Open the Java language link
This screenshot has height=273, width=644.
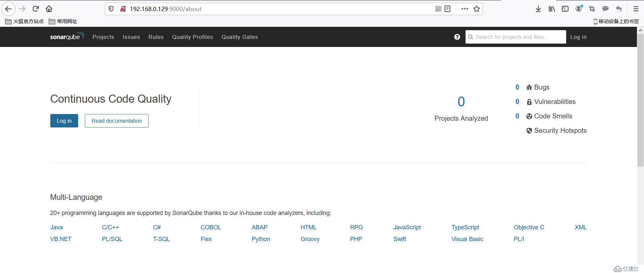56,227
